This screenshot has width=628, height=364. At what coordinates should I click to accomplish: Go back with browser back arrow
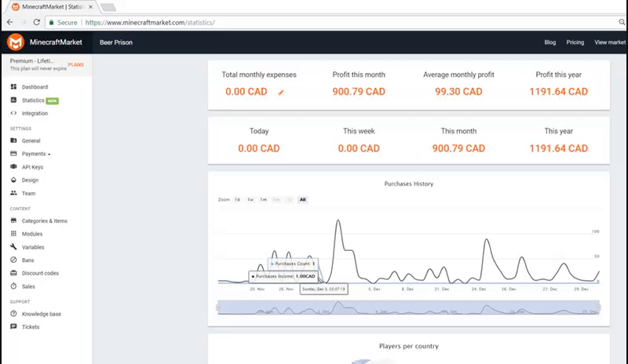tap(10, 23)
